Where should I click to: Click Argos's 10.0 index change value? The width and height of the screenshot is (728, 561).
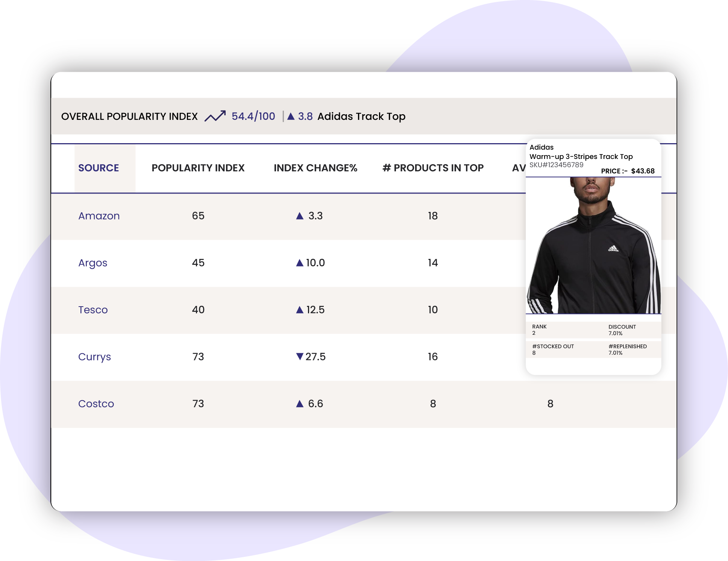tap(315, 263)
